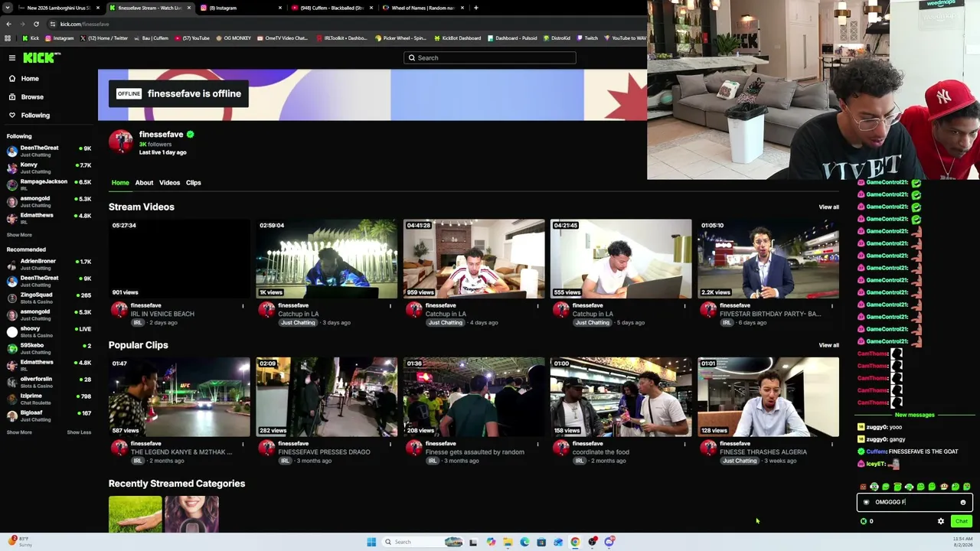Click the browser back arrow
Image resolution: width=980 pixels, height=551 pixels.
(8, 24)
